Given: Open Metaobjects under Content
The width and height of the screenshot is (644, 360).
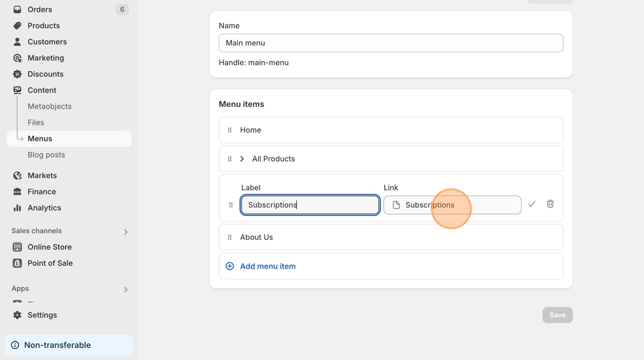Looking at the screenshot, I should [49, 106].
